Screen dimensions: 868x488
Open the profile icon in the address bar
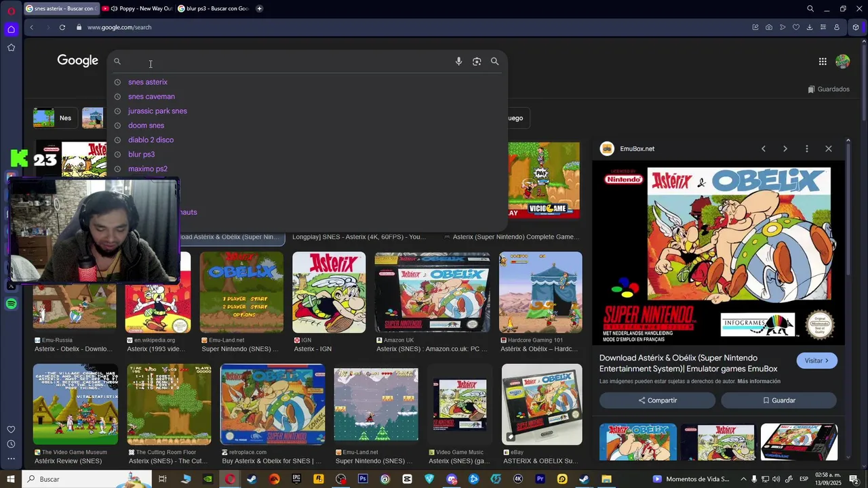pos(837,27)
